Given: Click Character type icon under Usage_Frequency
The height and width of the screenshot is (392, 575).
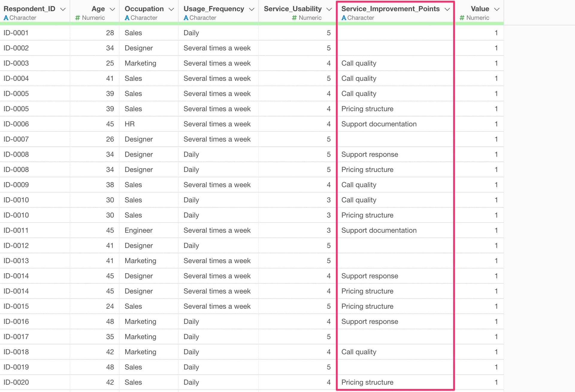Looking at the screenshot, I should coord(186,18).
